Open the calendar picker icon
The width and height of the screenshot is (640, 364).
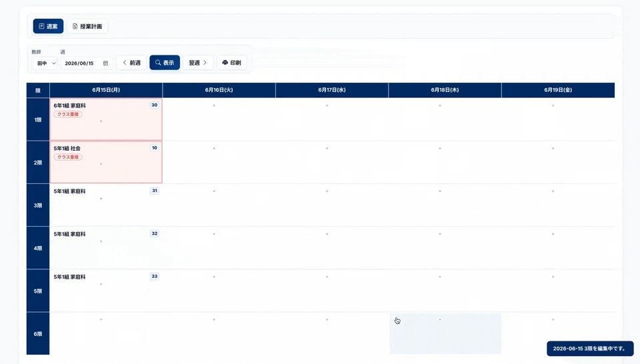click(x=106, y=63)
